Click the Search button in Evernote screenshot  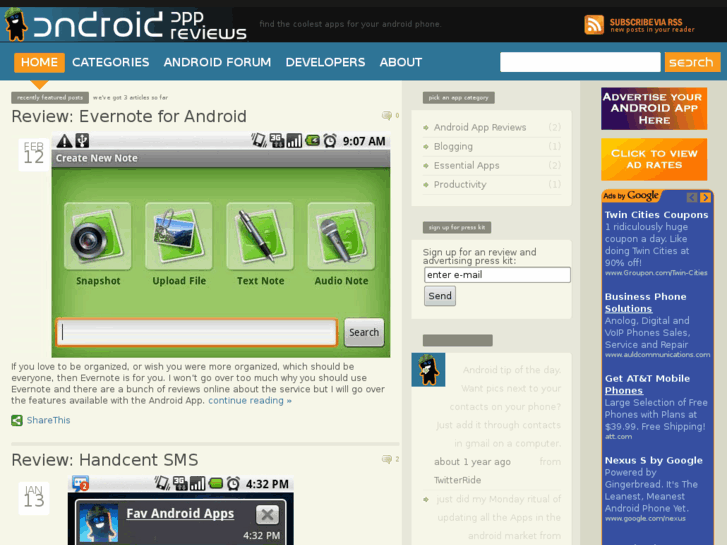(364, 332)
